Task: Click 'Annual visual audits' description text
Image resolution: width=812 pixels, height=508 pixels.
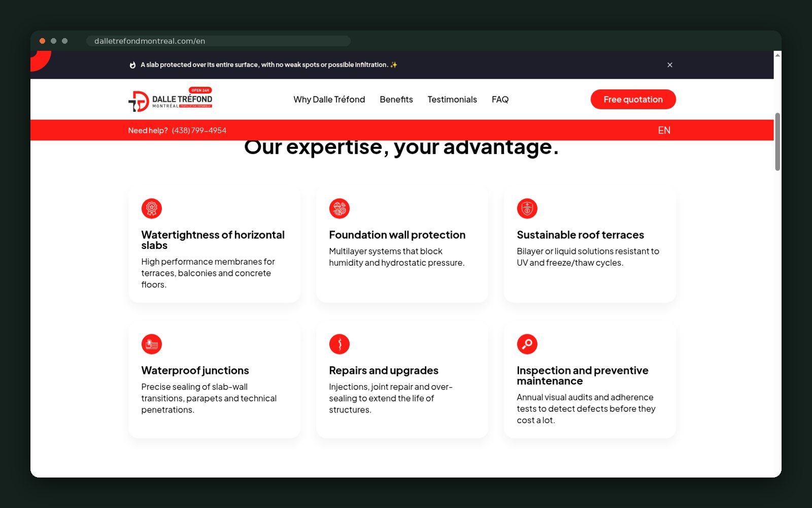Action: click(586, 409)
